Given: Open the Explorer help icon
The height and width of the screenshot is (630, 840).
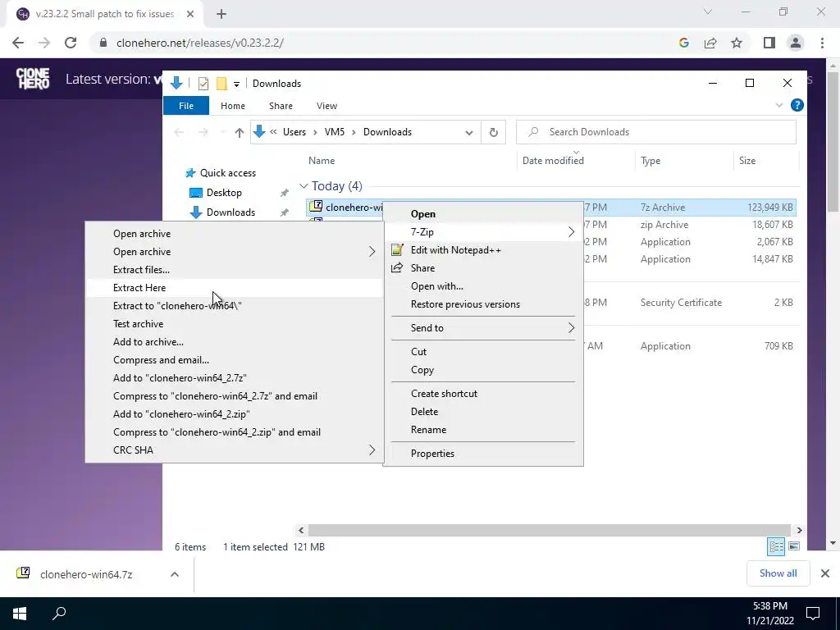Looking at the screenshot, I should (x=797, y=106).
